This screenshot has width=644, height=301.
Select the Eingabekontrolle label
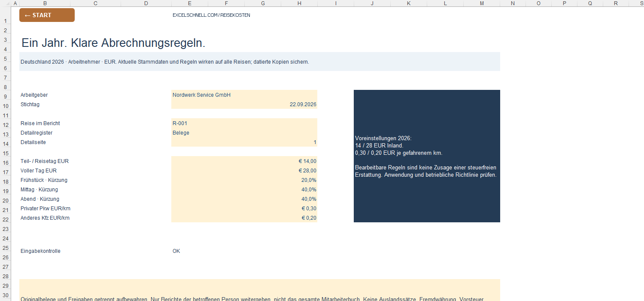pos(40,251)
